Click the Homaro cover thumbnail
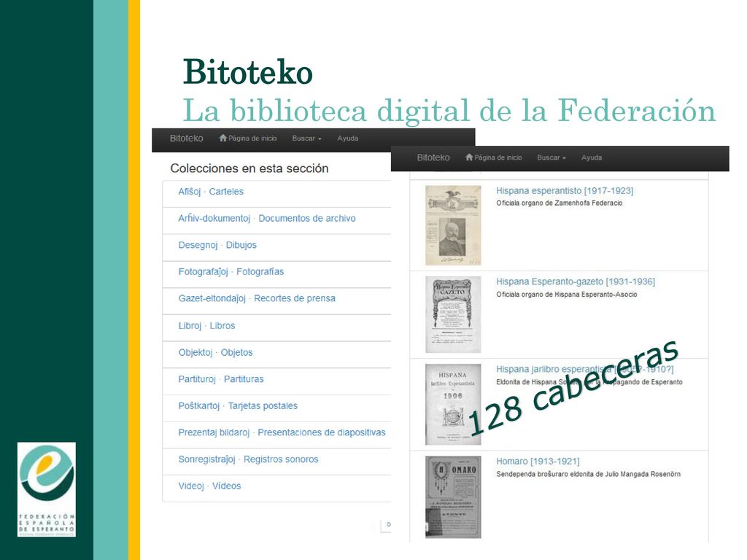 [x=453, y=497]
